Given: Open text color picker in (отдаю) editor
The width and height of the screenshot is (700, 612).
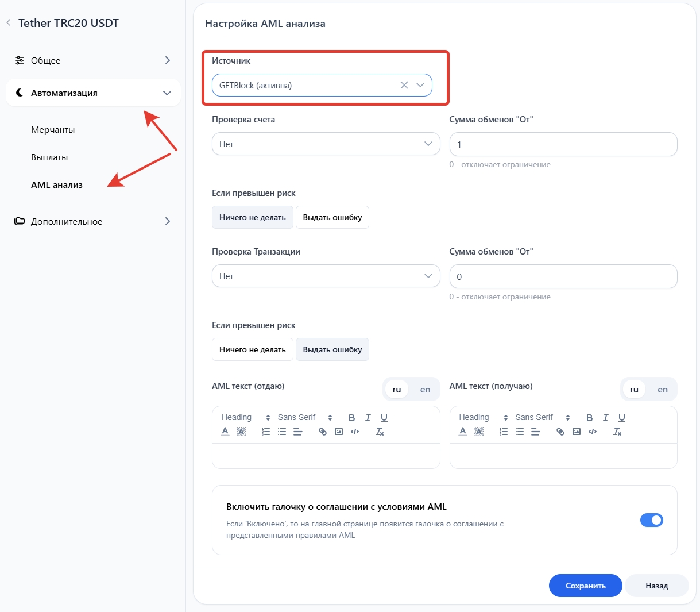Looking at the screenshot, I should tap(225, 432).
